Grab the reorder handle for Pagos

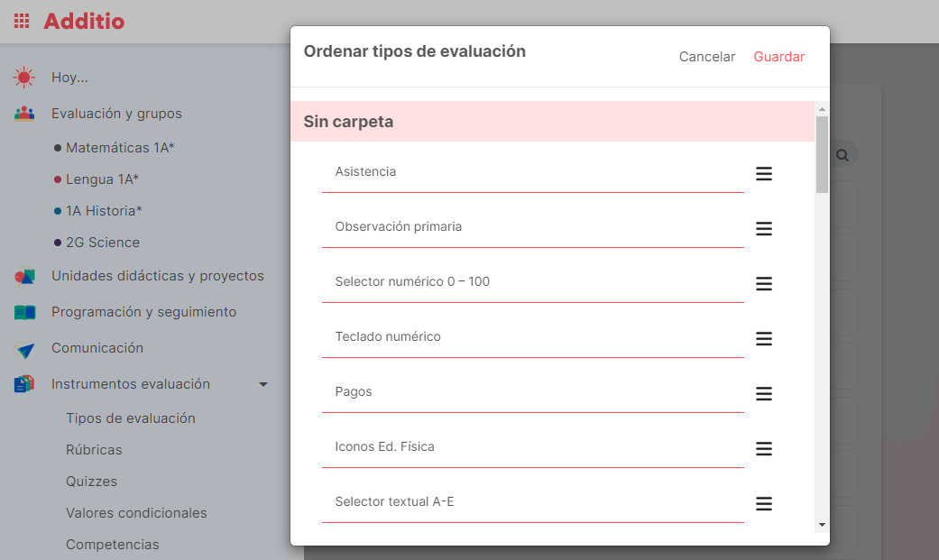[763, 394]
